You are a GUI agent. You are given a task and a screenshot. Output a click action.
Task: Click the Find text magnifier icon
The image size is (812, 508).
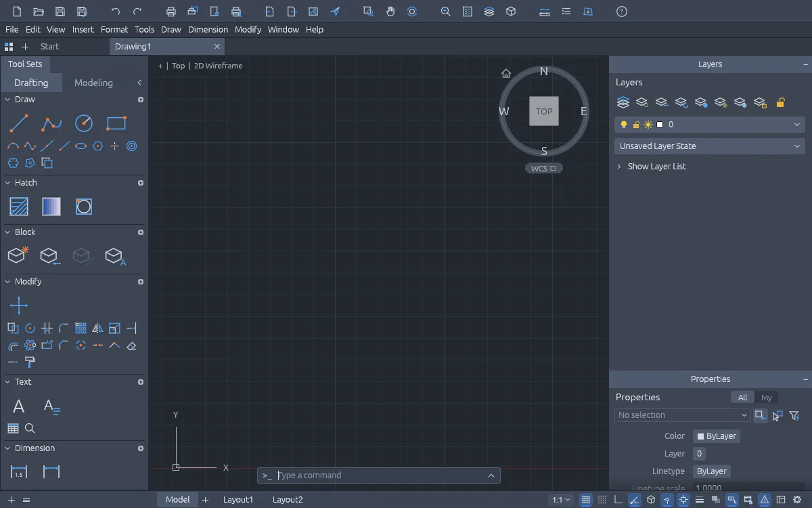30,428
